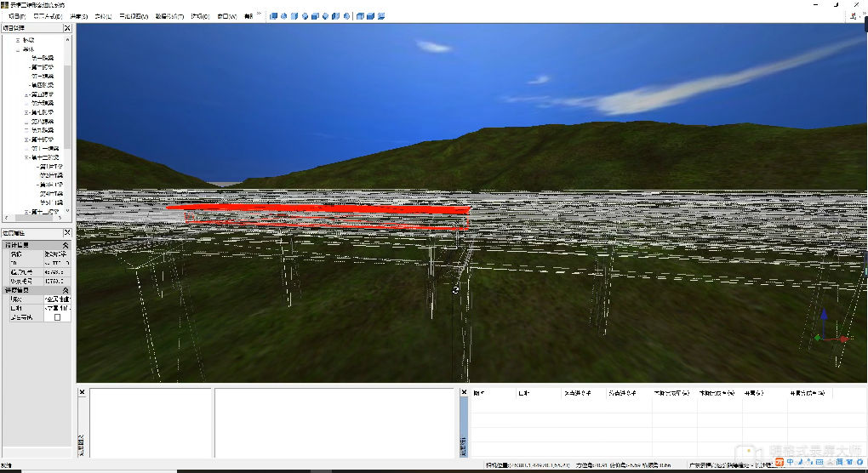The image size is (868, 473).
Task: Click the second blue view-cube toolbar icon
Action: [284, 16]
